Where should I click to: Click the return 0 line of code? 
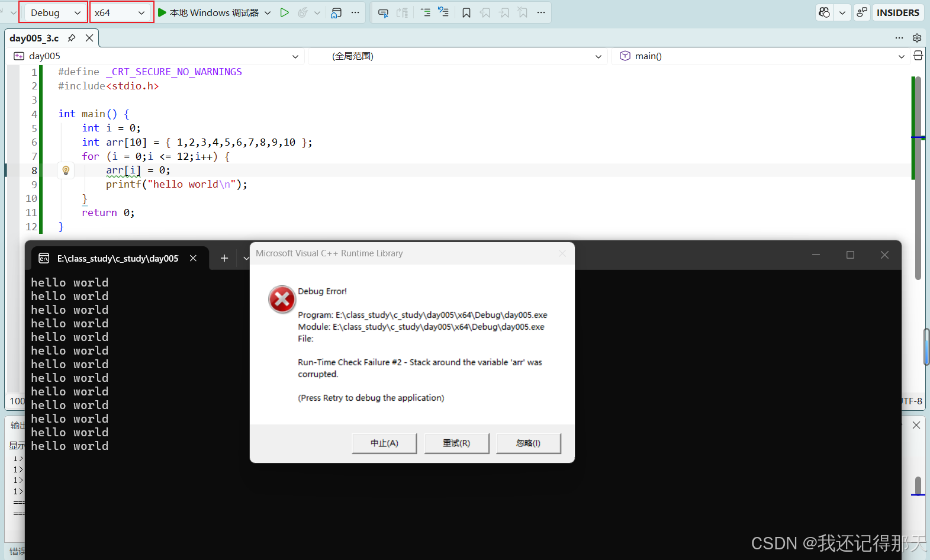click(x=108, y=213)
